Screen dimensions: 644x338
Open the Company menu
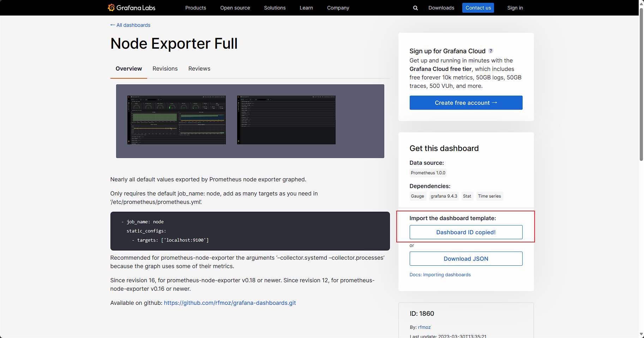(x=338, y=8)
